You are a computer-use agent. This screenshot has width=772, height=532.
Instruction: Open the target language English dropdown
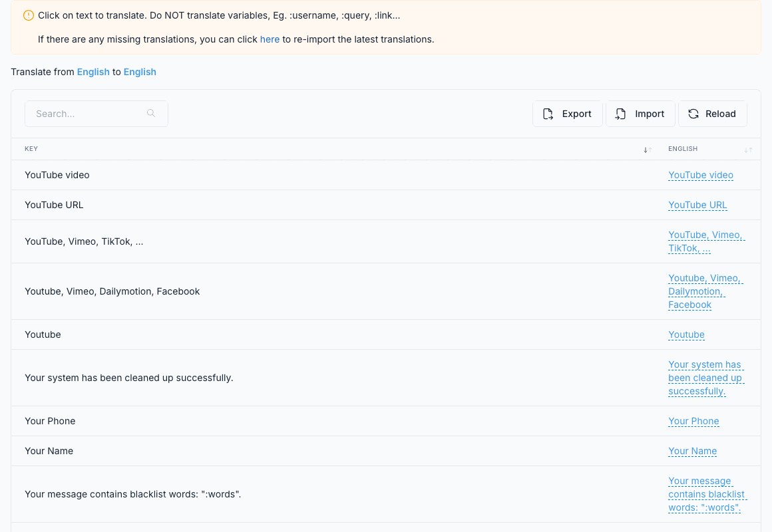click(140, 72)
